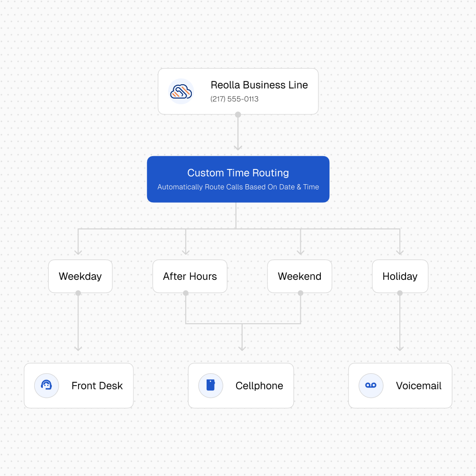This screenshot has width=476, height=476.
Task: Click the Voicemail destination label
Action: pyautogui.click(x=418, y=386)
